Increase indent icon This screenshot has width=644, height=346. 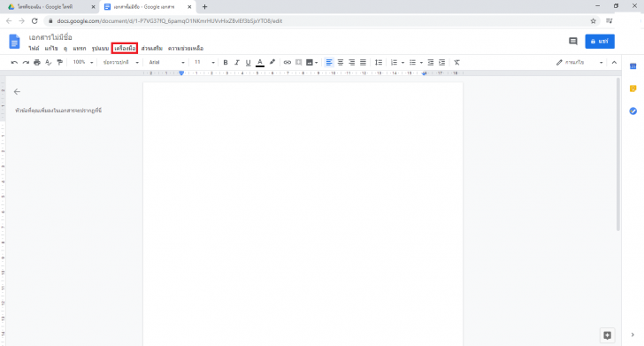coord(442,63)
